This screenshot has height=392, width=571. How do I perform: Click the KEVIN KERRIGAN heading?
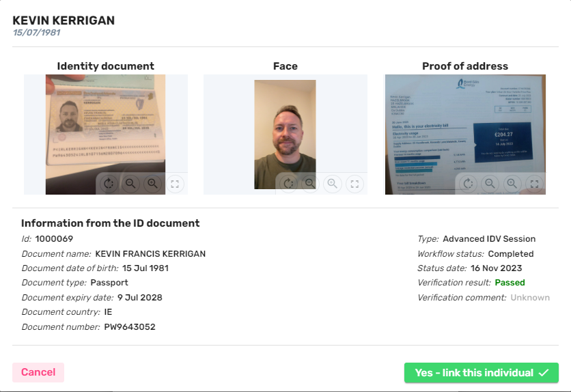pyautogui.click(x=64, y=20)
